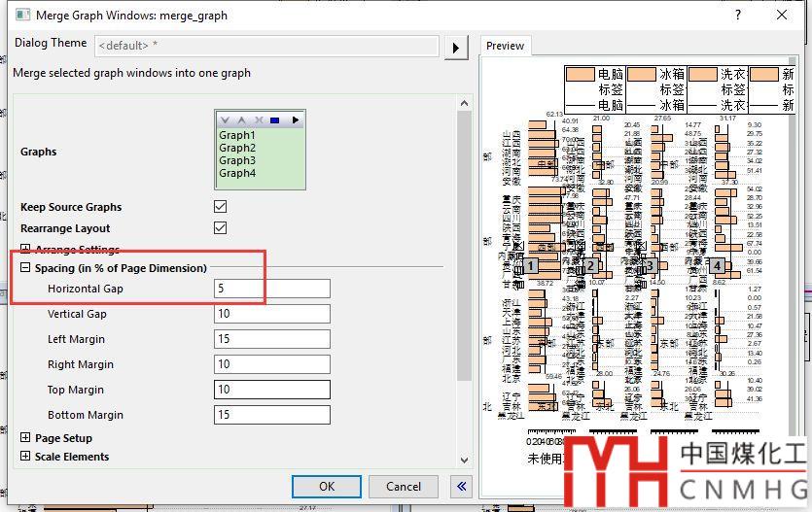Click the settings panel vertical scrollbar
The height and width of the screenshot is (512, 812).
pos(466,243)
